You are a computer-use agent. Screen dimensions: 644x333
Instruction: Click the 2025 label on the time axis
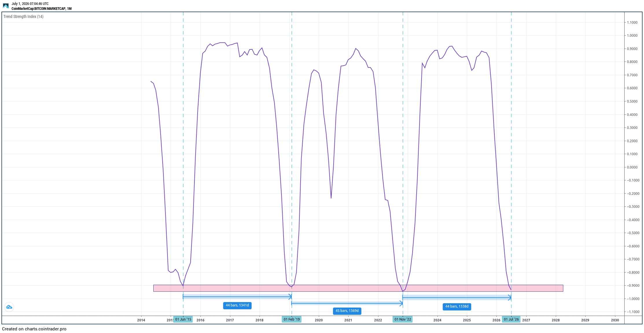coord(467,320)
